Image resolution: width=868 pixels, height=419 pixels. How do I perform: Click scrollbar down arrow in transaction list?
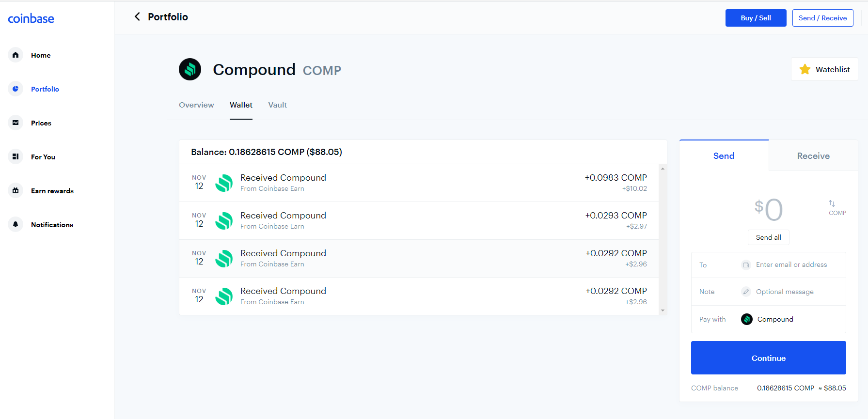point(663,310)
